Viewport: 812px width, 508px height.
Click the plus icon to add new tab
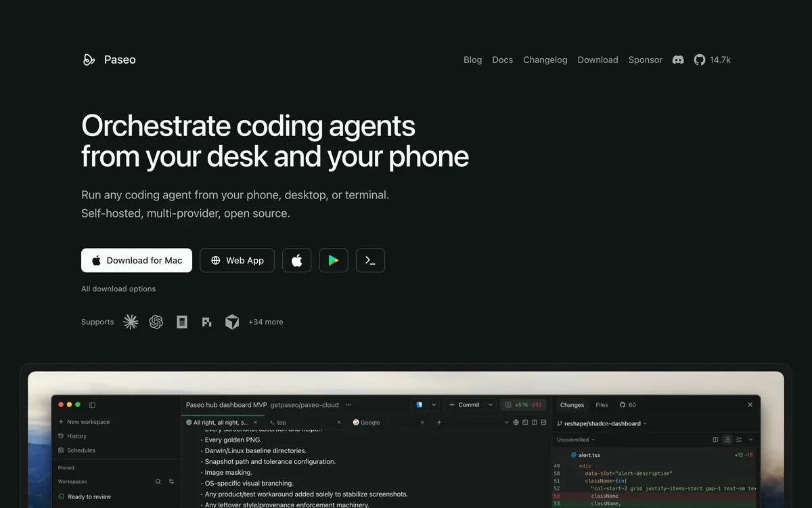[439, 422]
